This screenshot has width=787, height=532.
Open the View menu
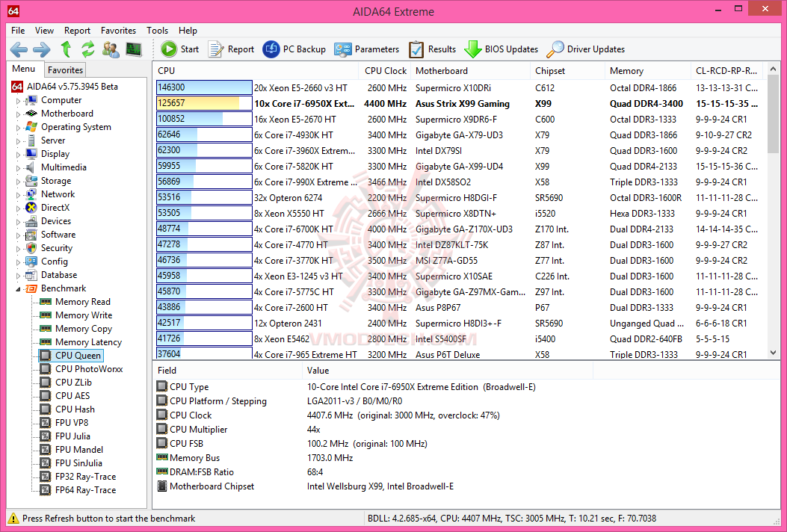coord(44,31)
